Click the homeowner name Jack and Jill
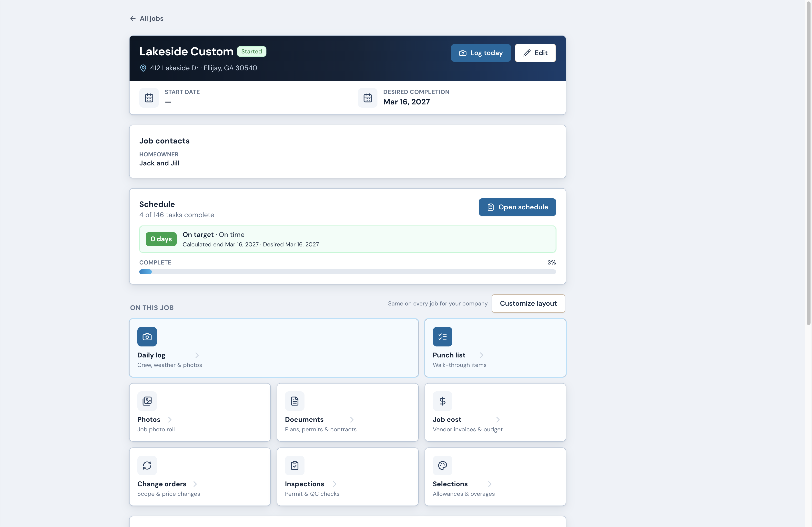 coord(159,163)
